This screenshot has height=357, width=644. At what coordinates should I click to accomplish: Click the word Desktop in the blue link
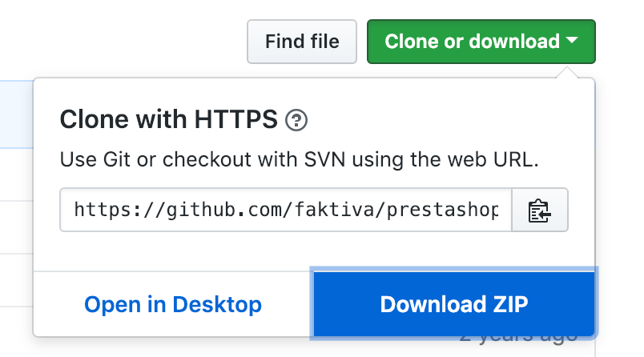(217, 304)
